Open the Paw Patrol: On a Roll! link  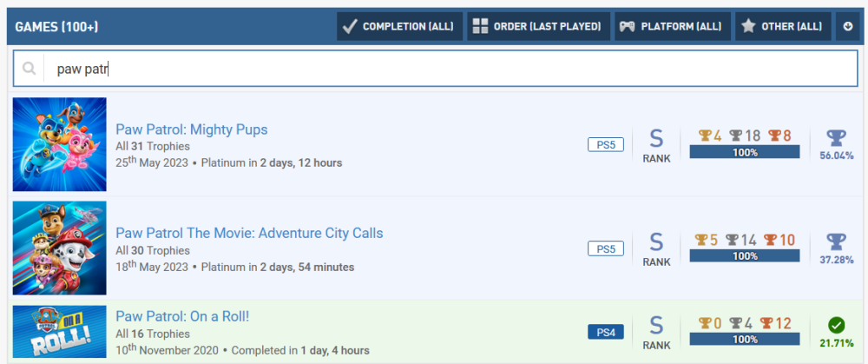(182, 316)
